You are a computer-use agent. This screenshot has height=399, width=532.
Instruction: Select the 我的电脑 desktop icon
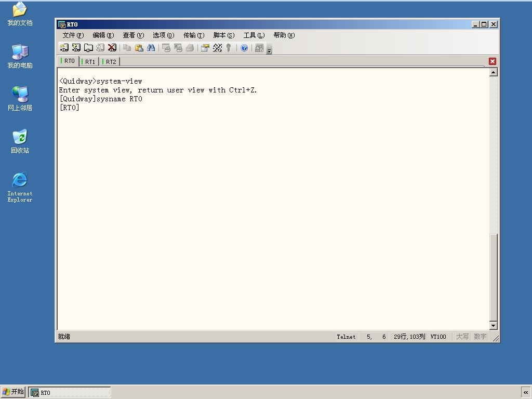(x=20, y=56)
